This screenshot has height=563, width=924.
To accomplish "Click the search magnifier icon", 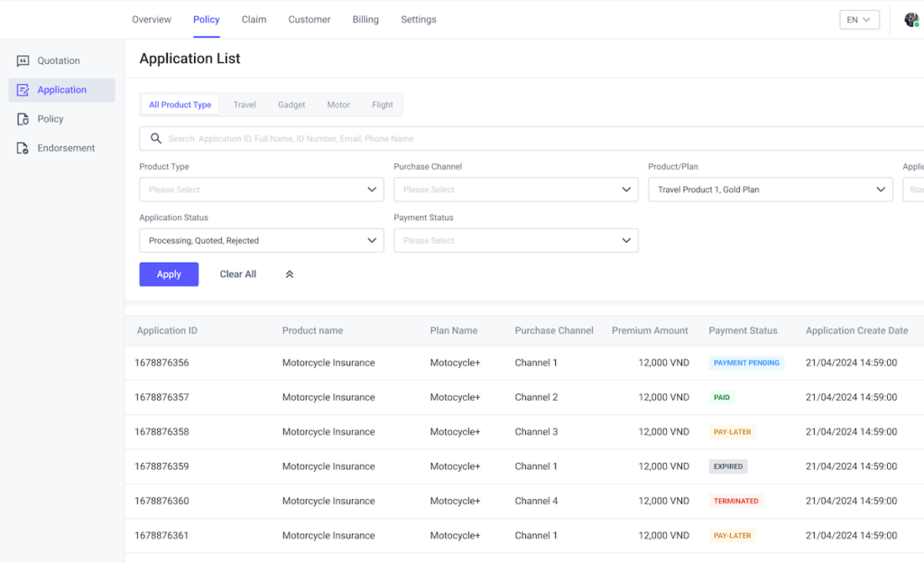I will pos(155,138).
